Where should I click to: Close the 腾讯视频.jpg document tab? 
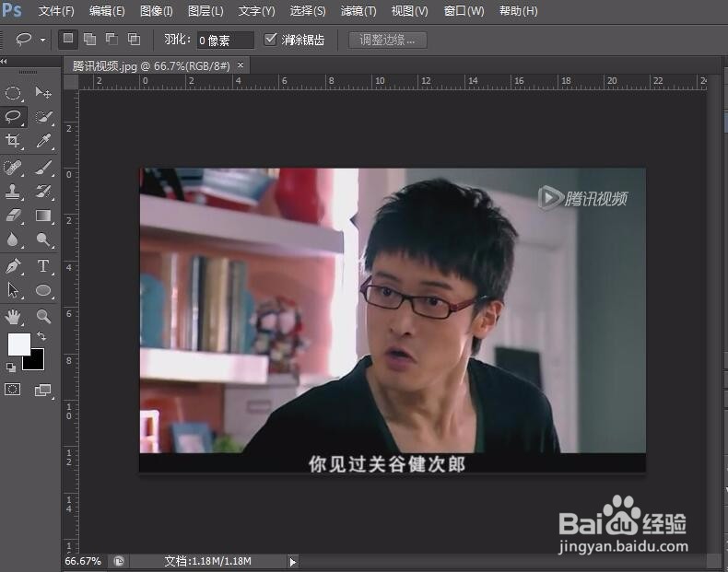[x=241, y=65]
